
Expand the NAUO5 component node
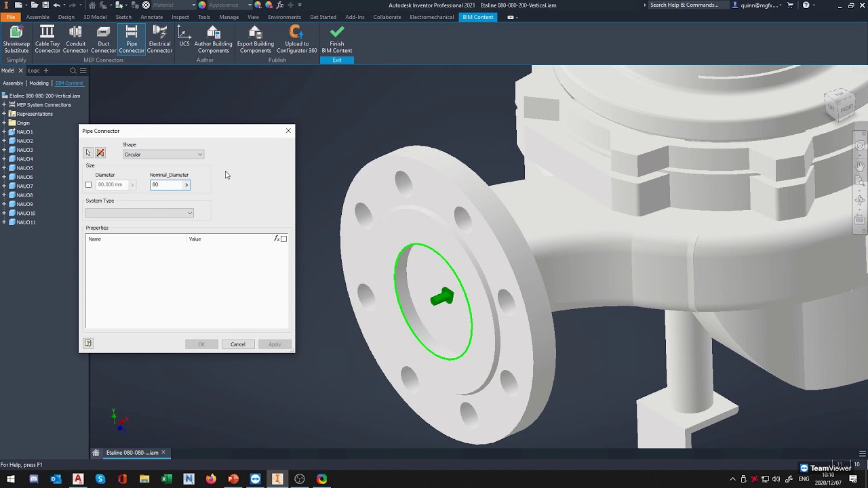click(4, 168)
